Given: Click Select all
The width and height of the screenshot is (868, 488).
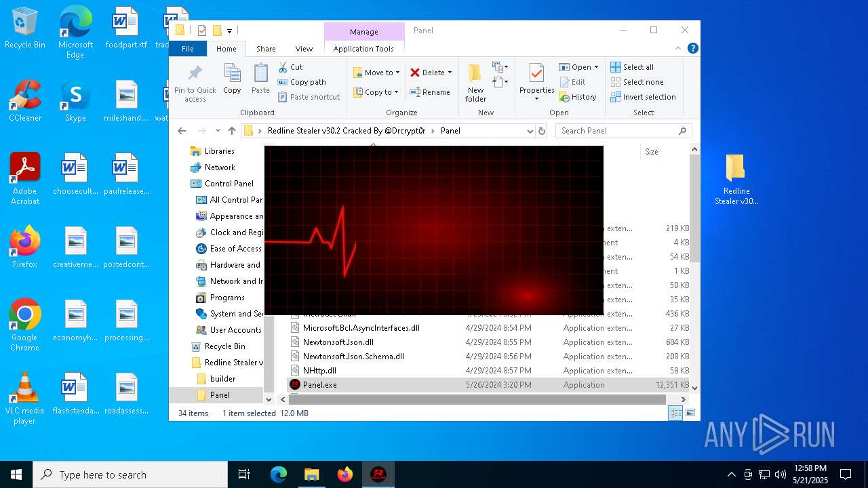Looking at the screenshot, I should point(632,67).
